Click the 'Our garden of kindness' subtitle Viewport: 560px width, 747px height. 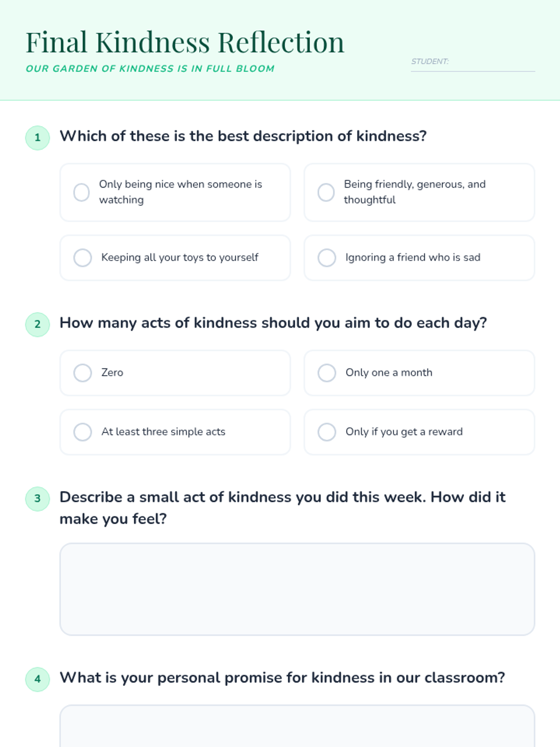click(x=150, y=69)
